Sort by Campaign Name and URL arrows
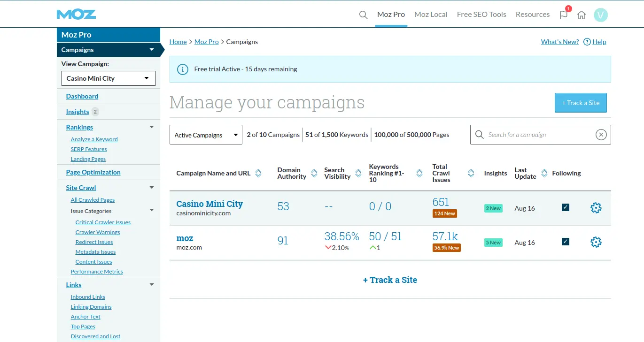644x342 pixels. coord(258,173)
